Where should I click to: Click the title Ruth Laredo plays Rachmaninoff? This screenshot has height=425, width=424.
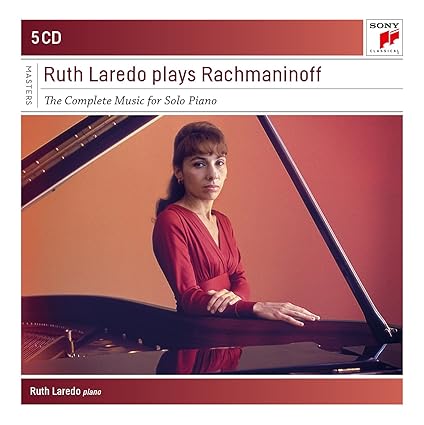(182, 74)
